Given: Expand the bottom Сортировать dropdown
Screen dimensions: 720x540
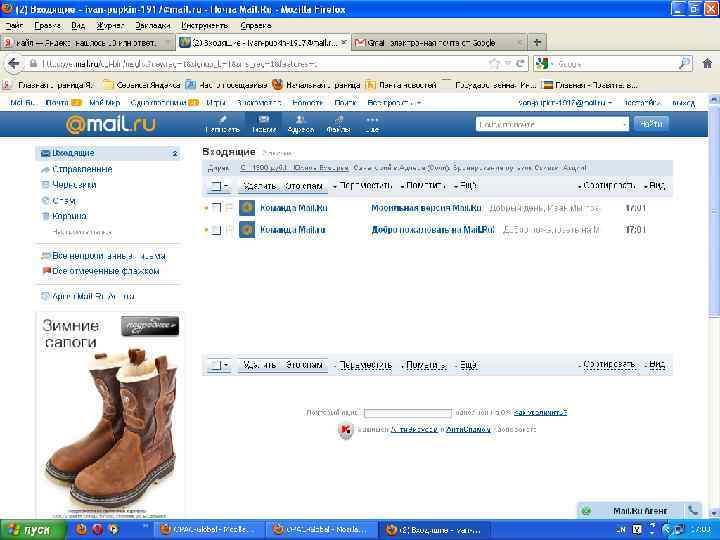Looking at the screenshot, I should coord(607,365).
